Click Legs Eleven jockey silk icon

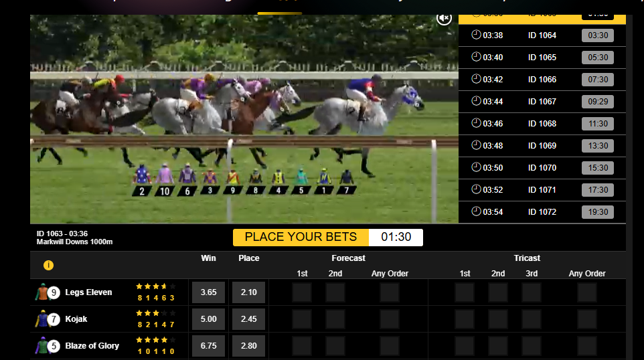(42, 292)
